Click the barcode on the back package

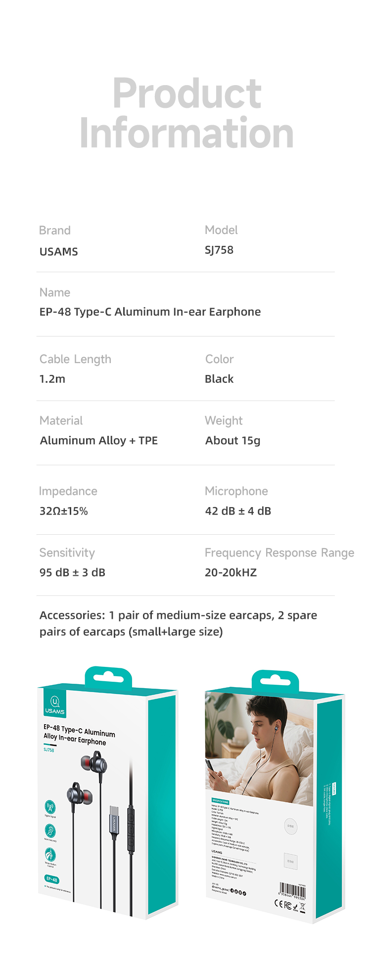point(292,890)
